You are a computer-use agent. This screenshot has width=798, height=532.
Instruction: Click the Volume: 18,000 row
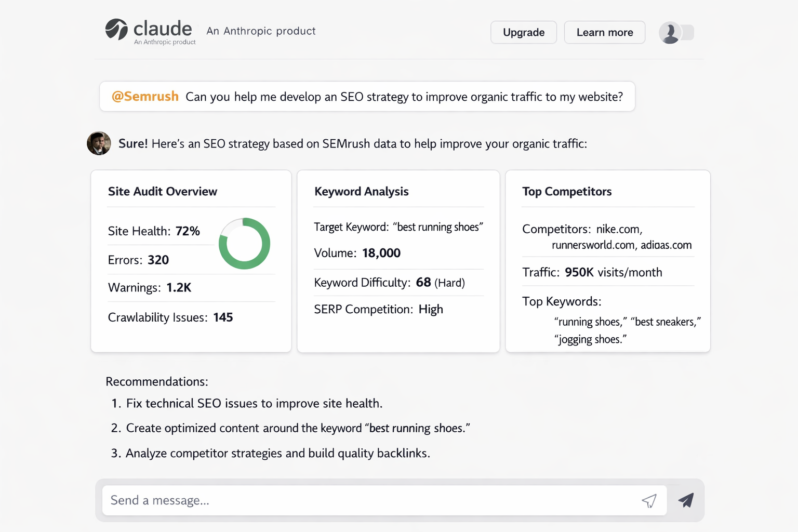357,253
